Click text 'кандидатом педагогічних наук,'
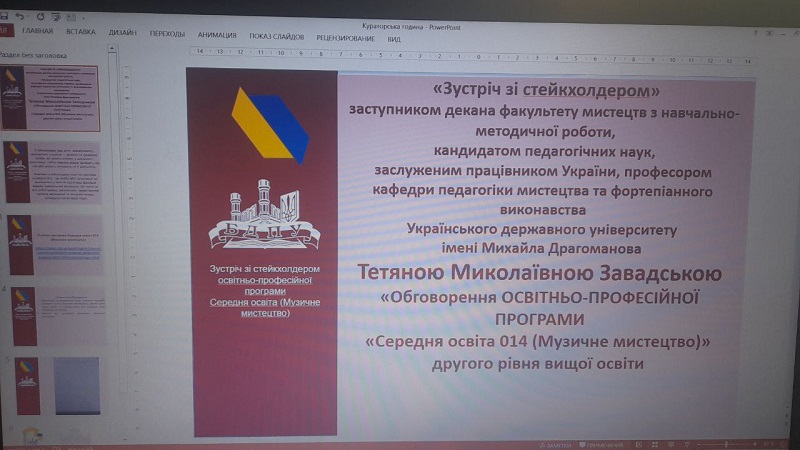The height and width of the screenshot is (450, 800). 544,152
